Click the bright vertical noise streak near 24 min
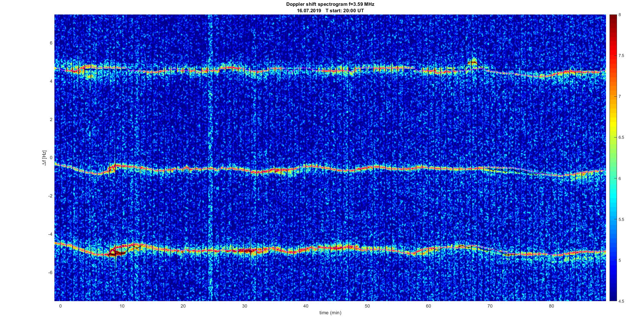The width and height of the screenshot is (644, 323). [x=210, y=158]
